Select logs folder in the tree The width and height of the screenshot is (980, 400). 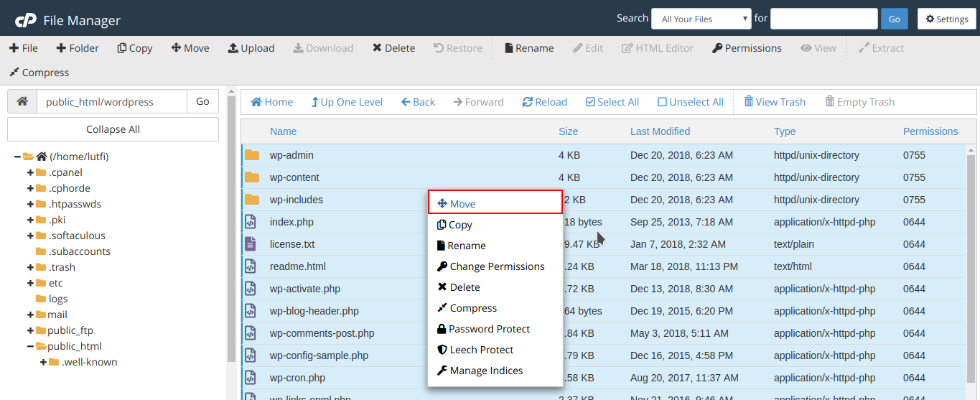tap(58, 299)
